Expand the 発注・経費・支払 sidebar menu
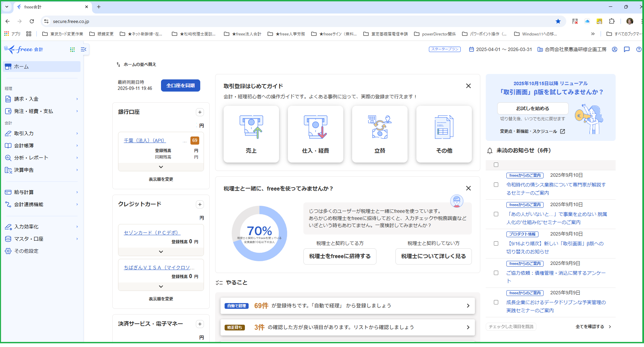This screenshot has height=347, width=644. (42, 111)
